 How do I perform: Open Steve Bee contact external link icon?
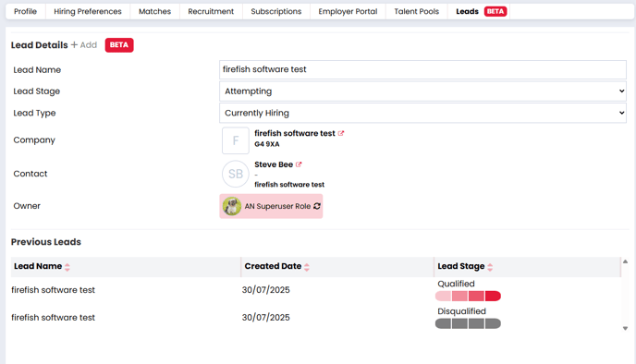click(x=299, y=164)
